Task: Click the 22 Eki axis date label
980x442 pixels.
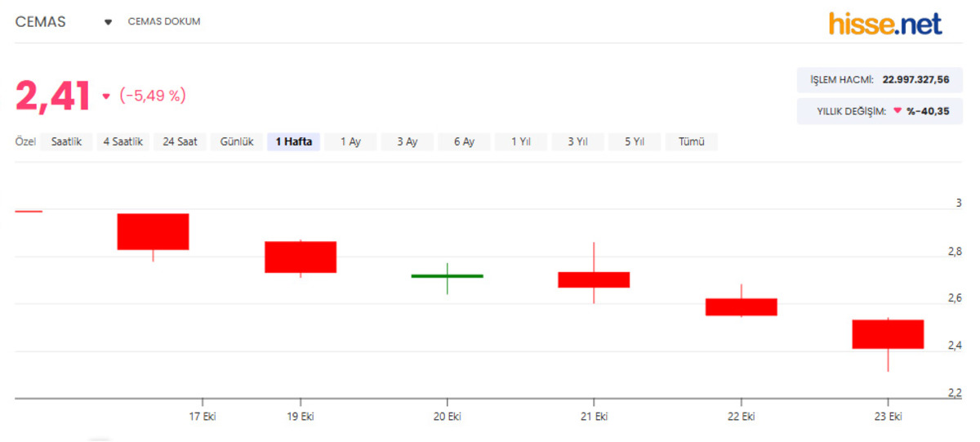Action: pos(741,416)
